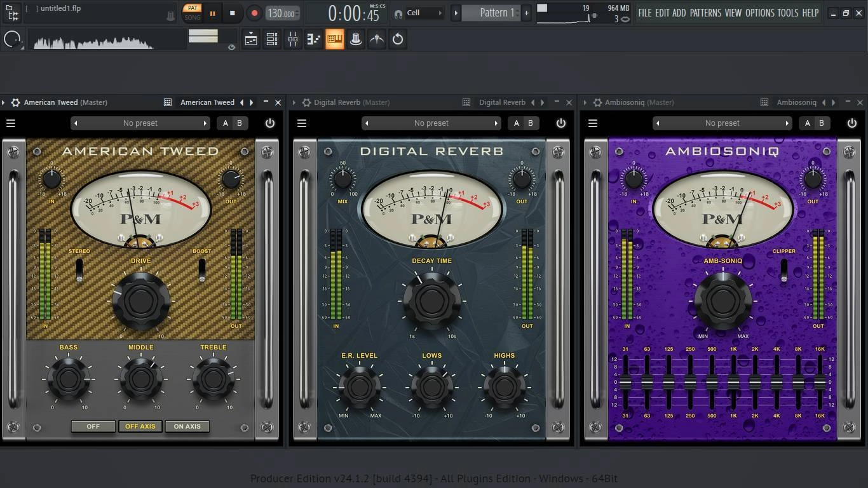Open Digital Reverb plugin gear options
The width and height of the screenshot is (868, 488).
(x=306, y=102)
